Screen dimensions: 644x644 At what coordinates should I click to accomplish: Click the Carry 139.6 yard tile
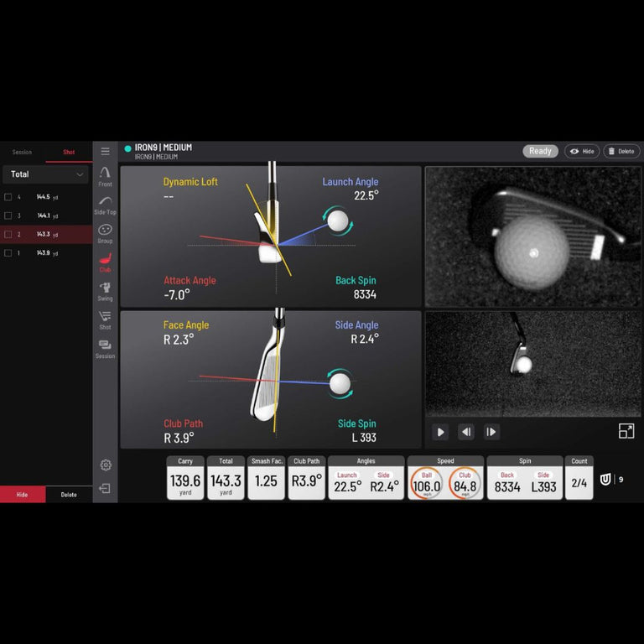(x=185, y=478)
